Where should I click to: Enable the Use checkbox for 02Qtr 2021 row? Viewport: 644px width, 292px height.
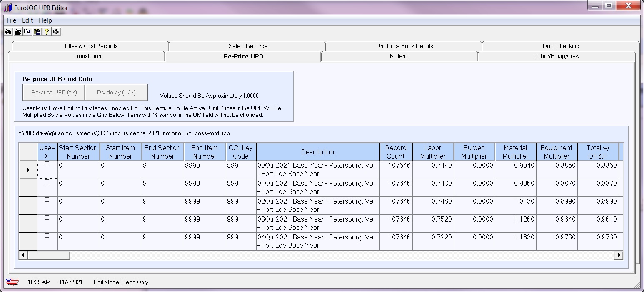(x=47, y=200)
